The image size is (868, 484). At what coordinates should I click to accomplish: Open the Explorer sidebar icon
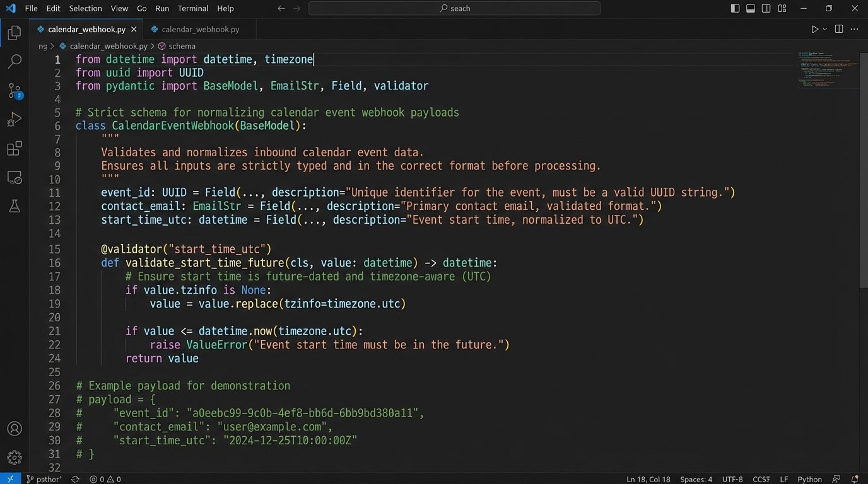14,33
